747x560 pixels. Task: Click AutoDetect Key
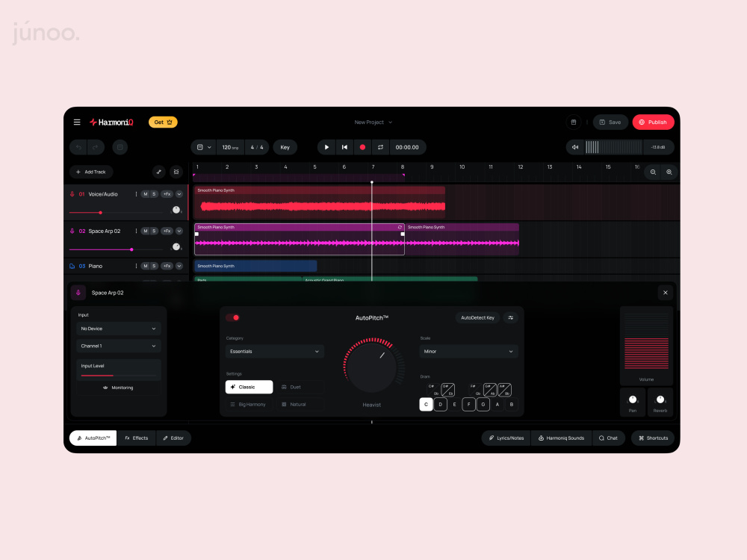(x=477, y=317)
